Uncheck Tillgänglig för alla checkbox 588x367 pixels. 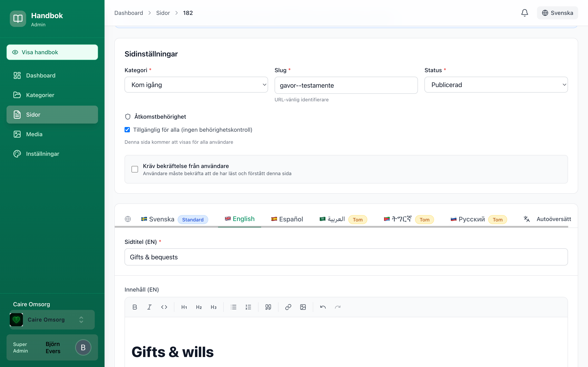click(127, 130)
